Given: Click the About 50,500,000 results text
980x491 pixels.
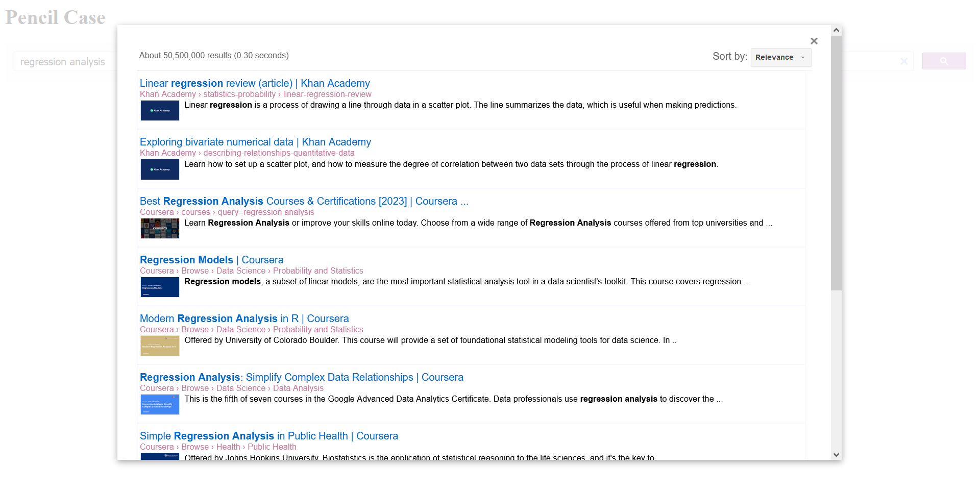Looking at the screenshot, I should click(x=214, y=55).
